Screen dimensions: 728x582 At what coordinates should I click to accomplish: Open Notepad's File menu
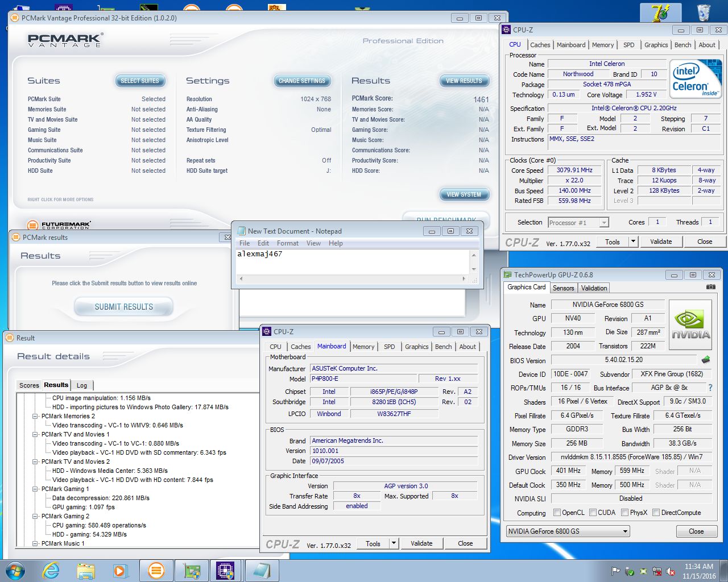click(x=245, y=243)
